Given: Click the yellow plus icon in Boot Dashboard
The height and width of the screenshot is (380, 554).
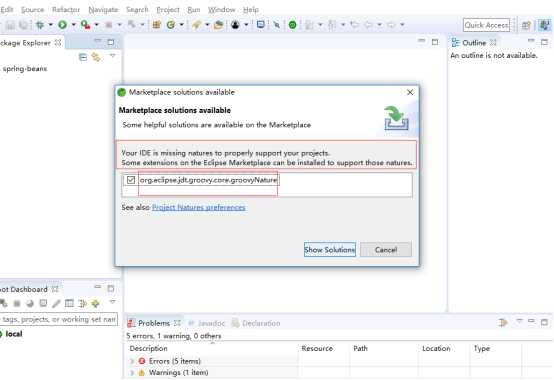Looking at the screenshot, I should (95, 303).
